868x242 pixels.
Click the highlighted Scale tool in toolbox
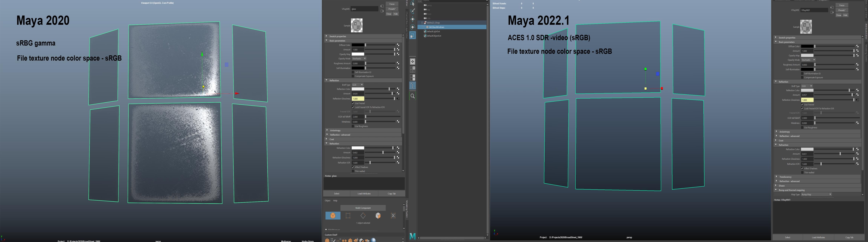coord(413,35)
